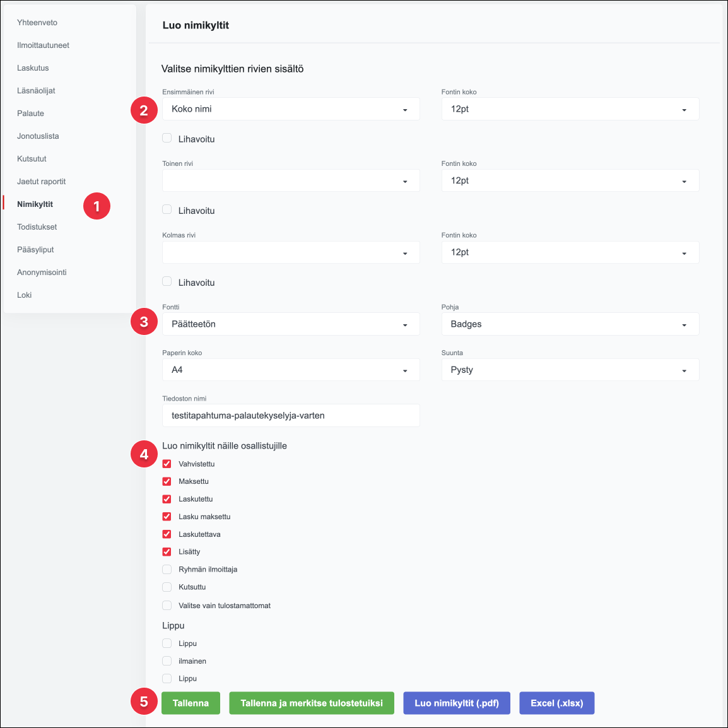Screen dimensions: 728x728
Task: Check the Ryhmän ilmoittaja checkbox
Action: tap(167, 569)
